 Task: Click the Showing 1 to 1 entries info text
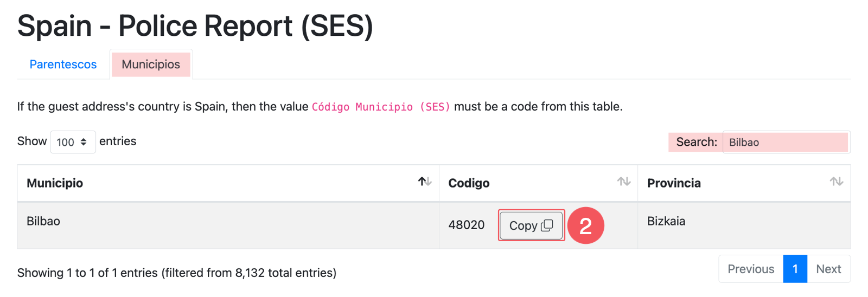pyautogui.click(x=176, y=273)
